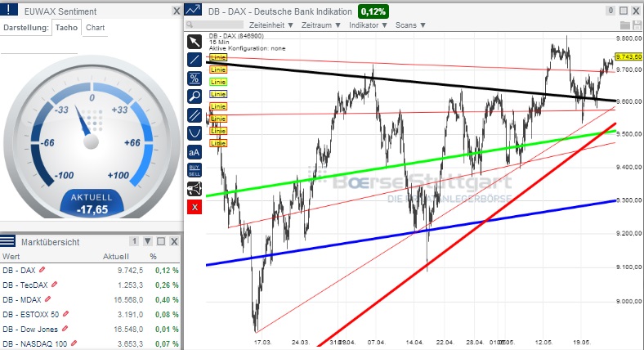Select the Linie label with black border
The image size is (644, 350).
click(218, 57)
